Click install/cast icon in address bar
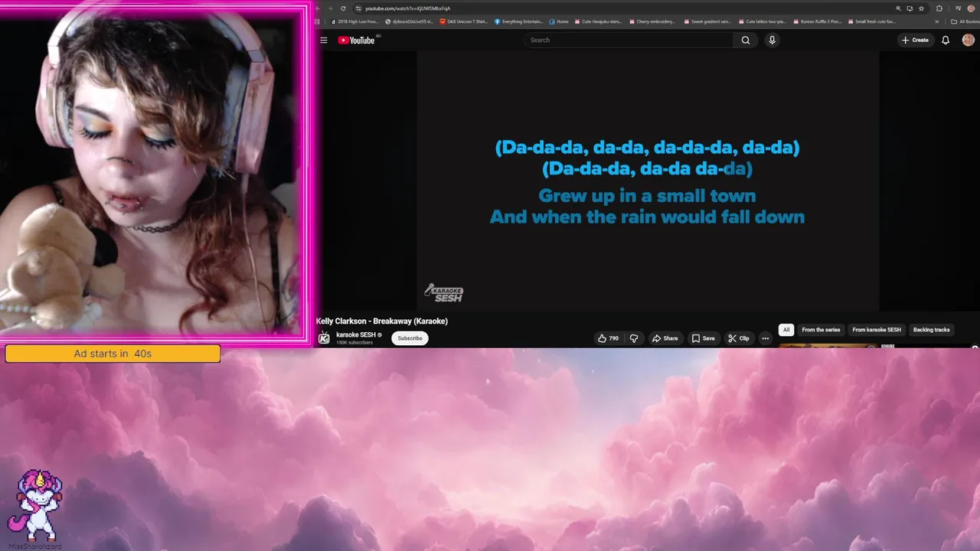Viewport: 980px width, 551px height. (910, 8)
